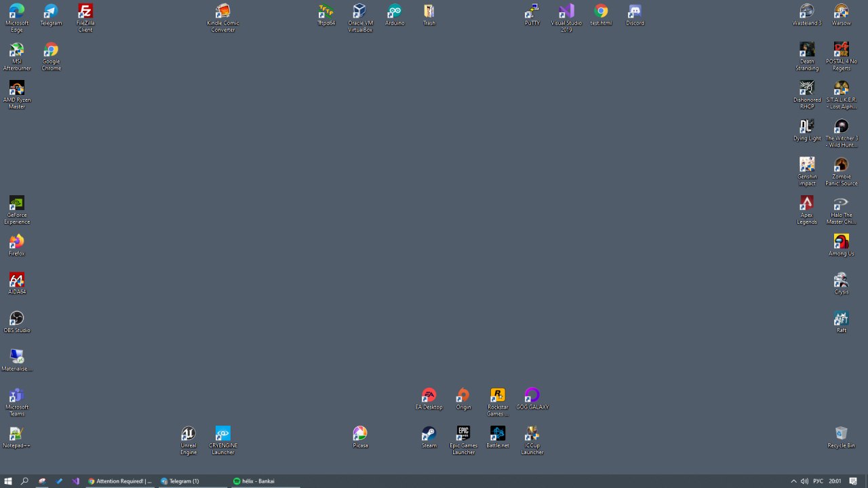Switch to Chrome 'Attention Required!' taskbar window
The image size is (868, 488).
click(x=120, y=481)
